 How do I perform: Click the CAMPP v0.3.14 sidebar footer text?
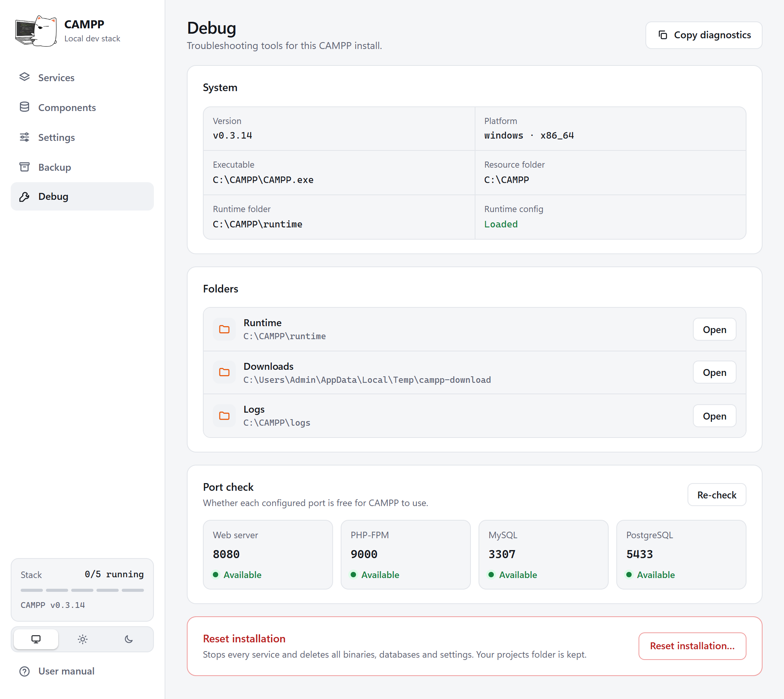click(52, 605)
